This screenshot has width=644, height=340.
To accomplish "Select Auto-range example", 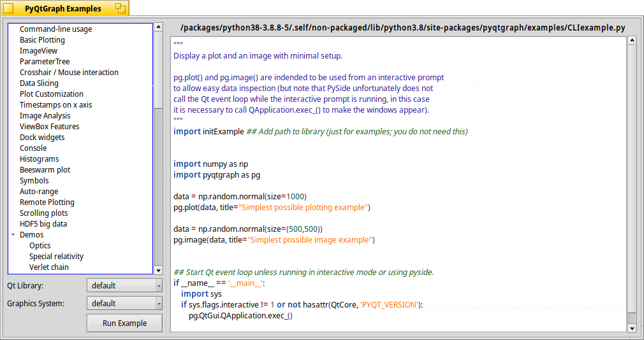I will pyautogui.click(x=39, y=191).
